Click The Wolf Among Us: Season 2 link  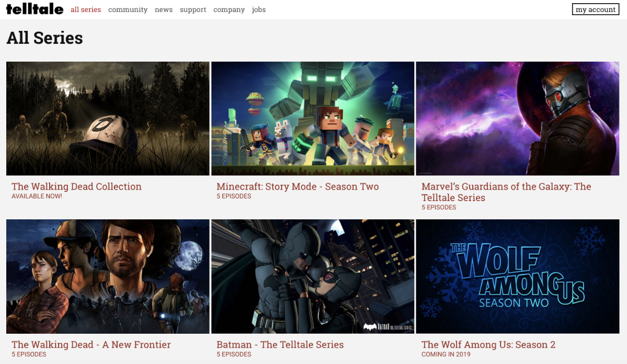coord(489,345)
